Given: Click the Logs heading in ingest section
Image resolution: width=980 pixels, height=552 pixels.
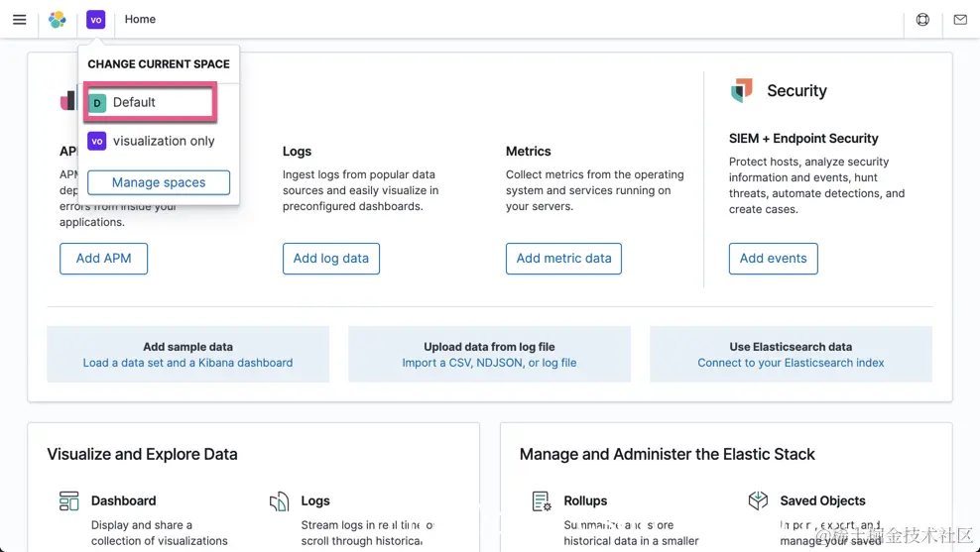Looking at the screenshot, I should (x=297, y=151).
